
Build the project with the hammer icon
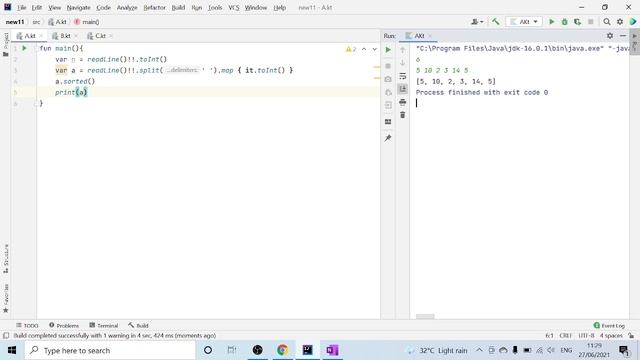[x=496, y=22]
